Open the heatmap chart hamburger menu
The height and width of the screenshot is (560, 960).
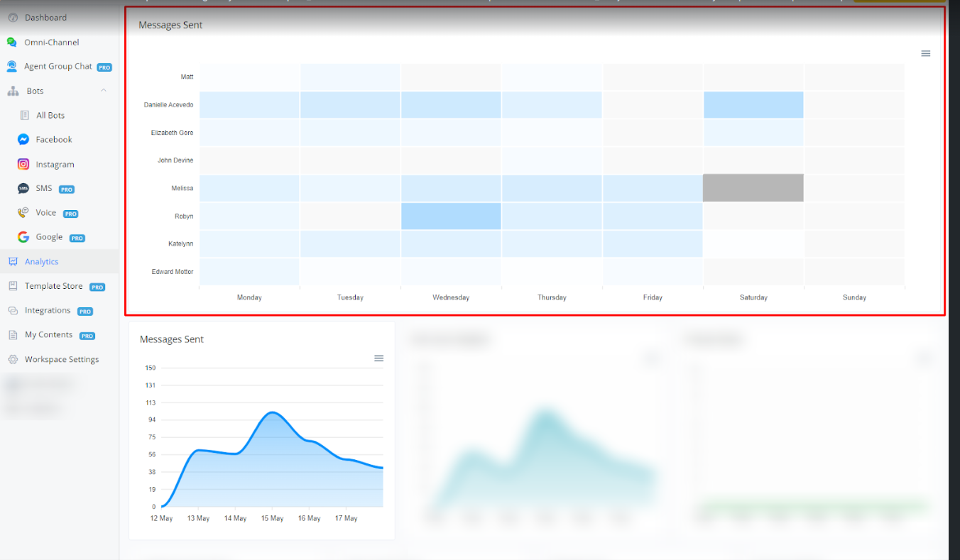pyautogui.click(x=925, y=54)
